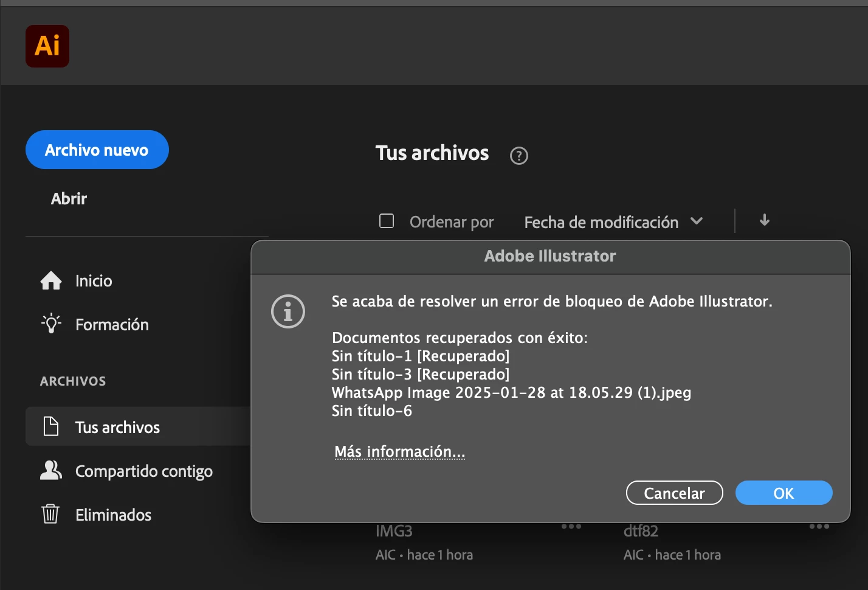Screen dimensions: 868x590
Task: Open Eliminados section
Action: click(x=113, y=515)
